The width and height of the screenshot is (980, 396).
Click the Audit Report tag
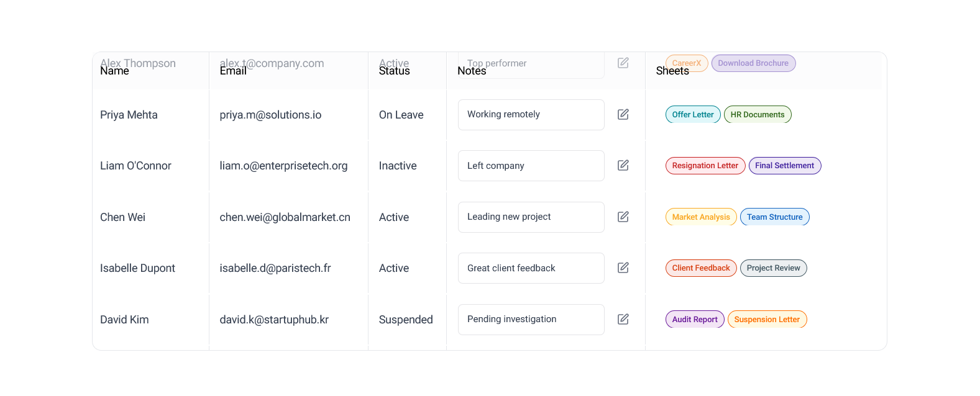pos(695,319)
